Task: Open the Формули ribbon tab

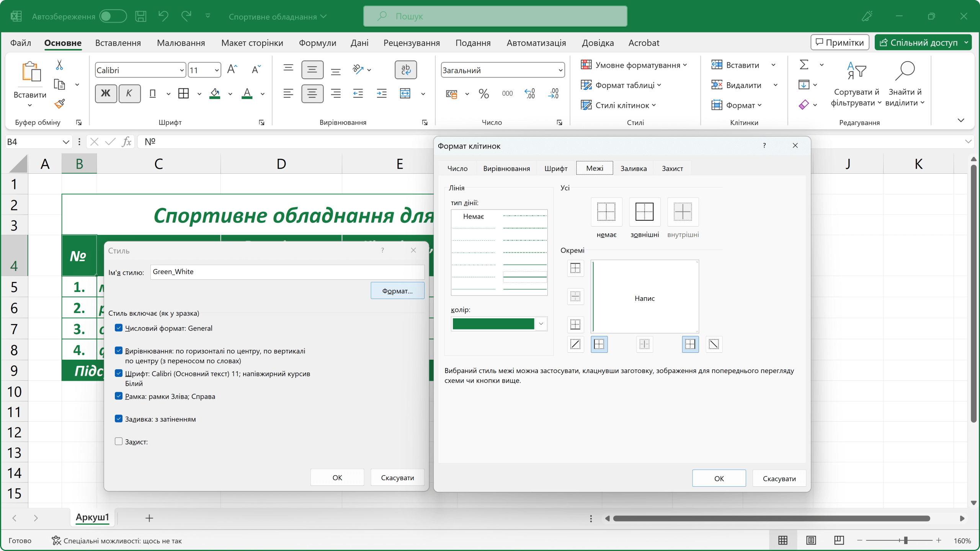Action: pyautogui.click(x=317, y=43)
